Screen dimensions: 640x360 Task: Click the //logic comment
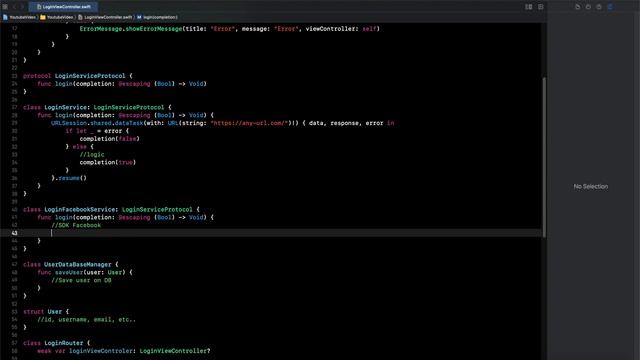(92, 155)
